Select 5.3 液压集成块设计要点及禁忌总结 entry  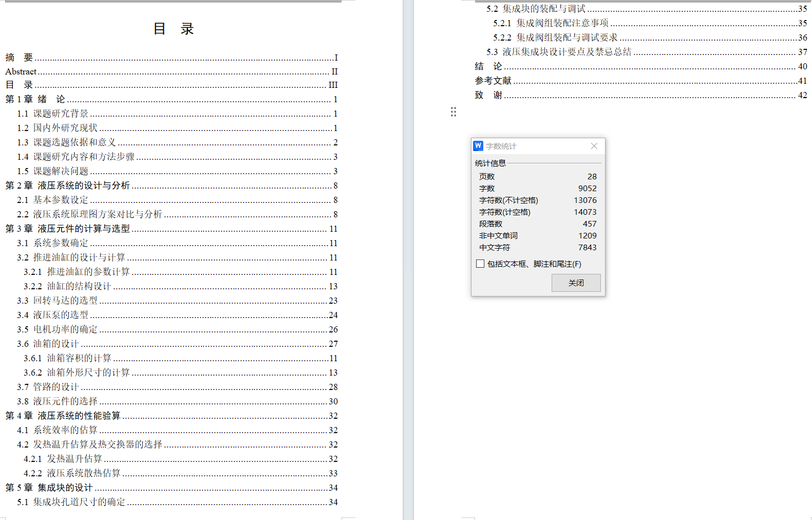[x=647, y=52]
